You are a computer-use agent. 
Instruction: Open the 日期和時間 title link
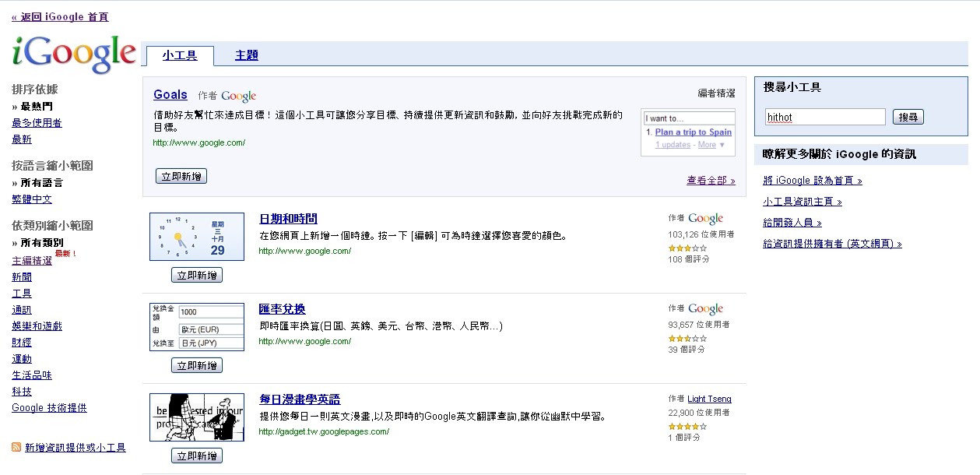pos(288,219)
